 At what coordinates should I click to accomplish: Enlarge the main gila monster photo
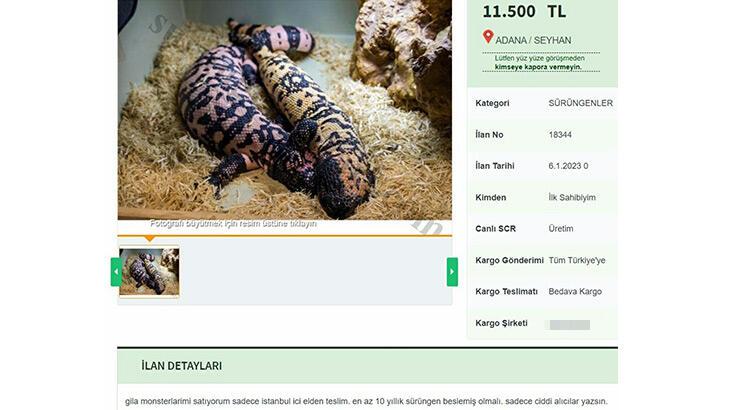pyautogui.click(x=284, y=110)
